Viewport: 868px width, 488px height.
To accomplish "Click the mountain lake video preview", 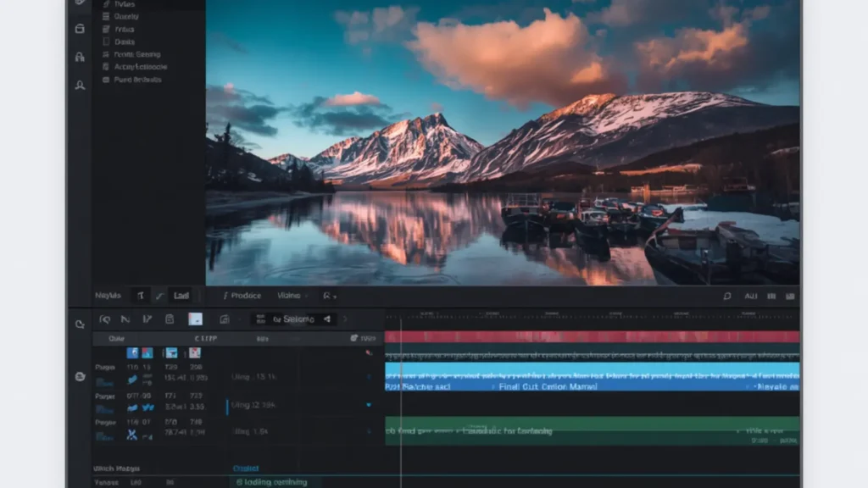I will click(x=503, y=142).
